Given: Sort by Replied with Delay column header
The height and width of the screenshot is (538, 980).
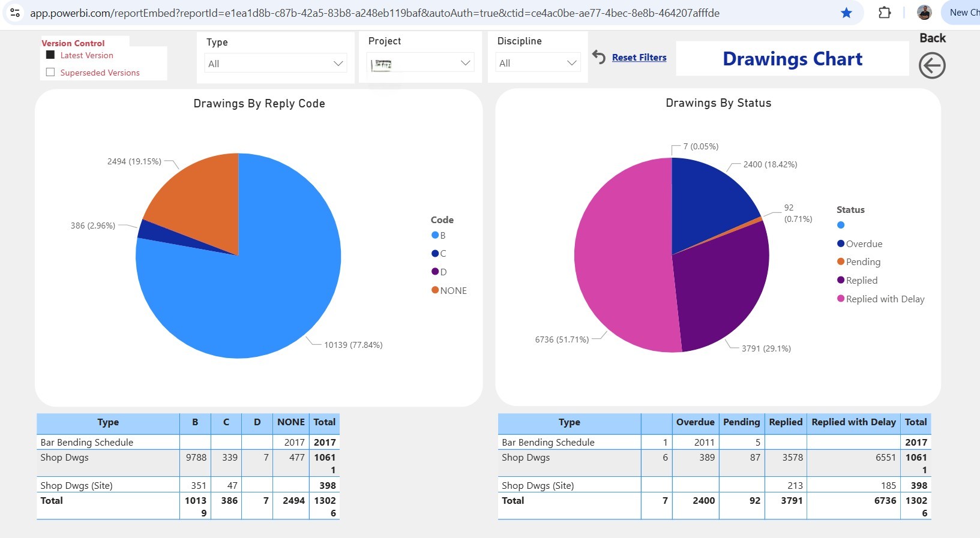Looking at the screenshot, I should (x=853, y=422).
